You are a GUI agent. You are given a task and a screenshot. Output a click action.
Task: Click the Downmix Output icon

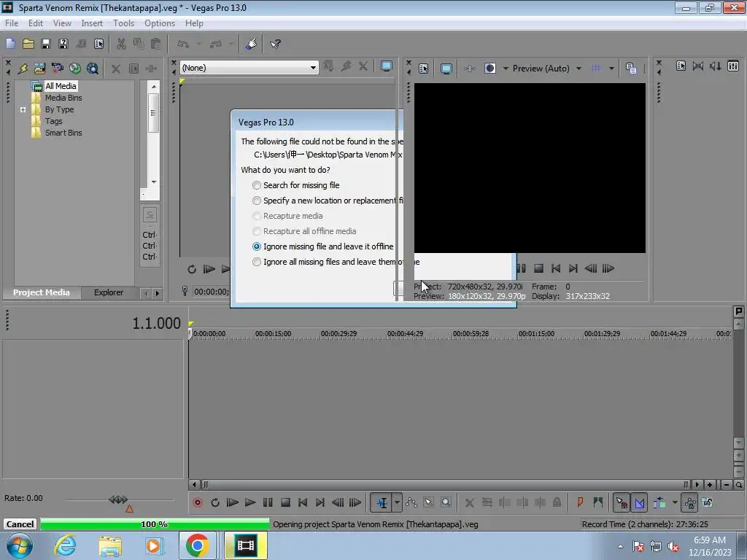pyautogui.click(x=698, y=66)
